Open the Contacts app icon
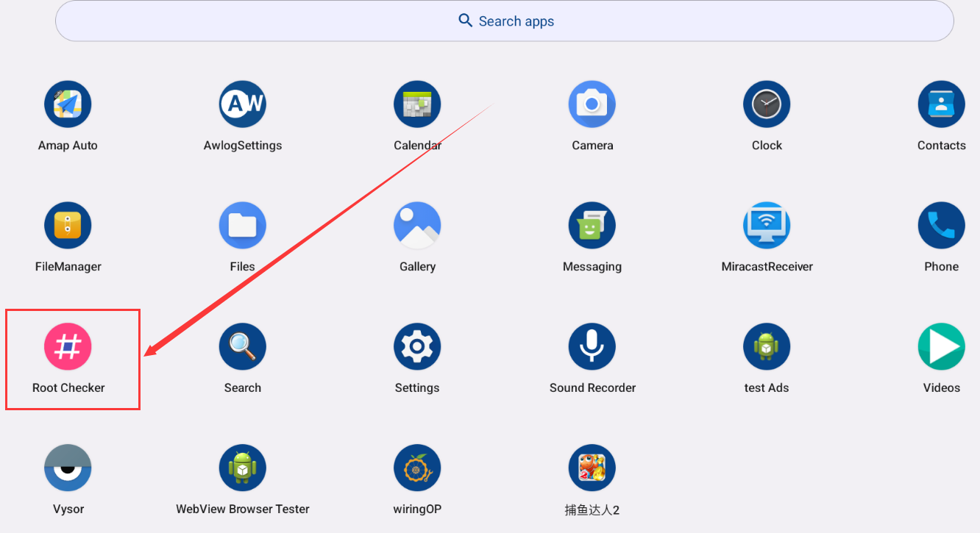Screen dimensions: 980x533 tap(941, 104)
